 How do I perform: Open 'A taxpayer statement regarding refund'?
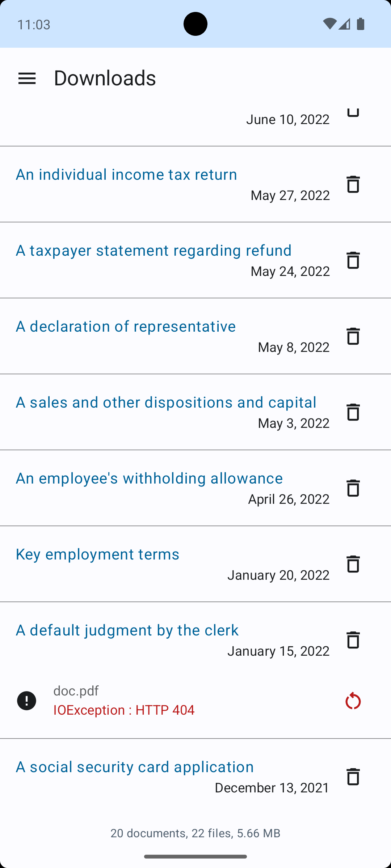click(154, 250)
